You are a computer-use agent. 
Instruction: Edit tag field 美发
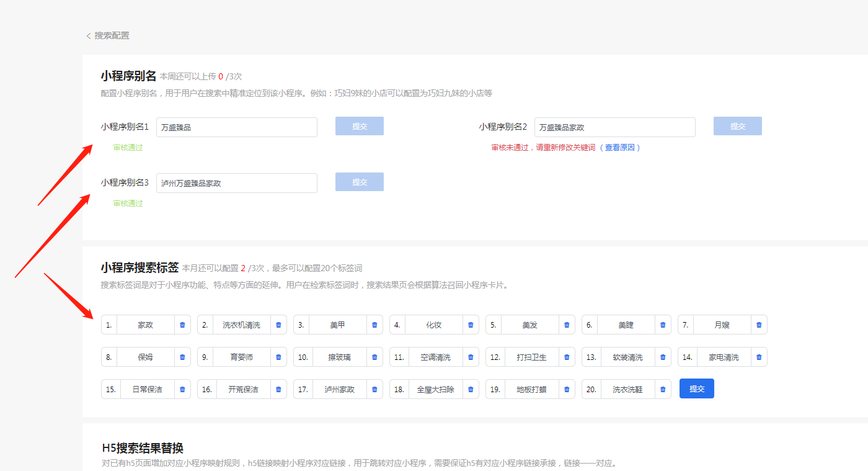click(530, 325)
